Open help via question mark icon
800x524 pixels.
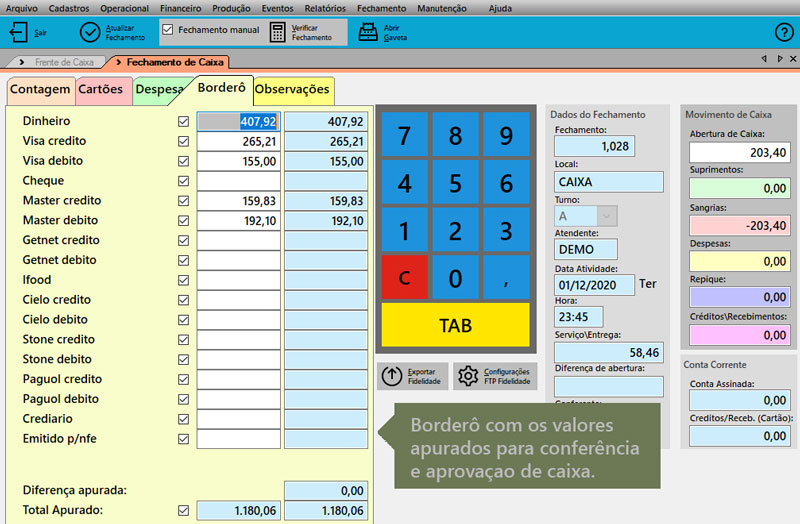pyautogui.click(x=784, y=32)
